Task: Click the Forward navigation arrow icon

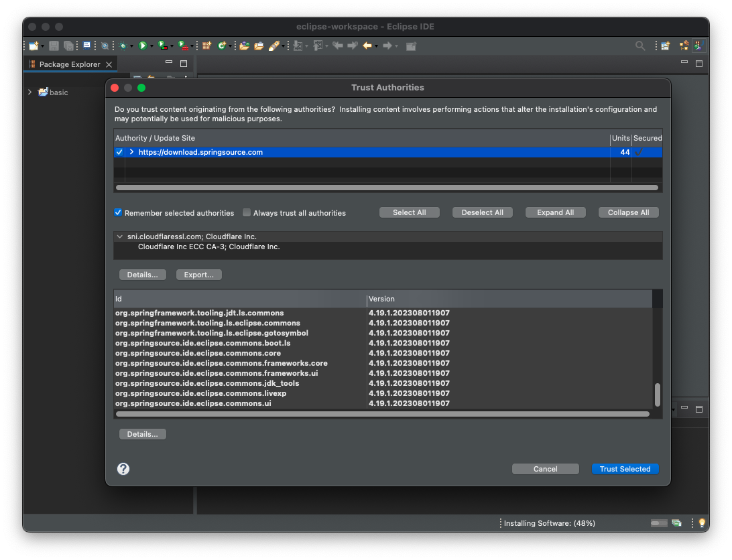Action: click(x=387, y=46)
